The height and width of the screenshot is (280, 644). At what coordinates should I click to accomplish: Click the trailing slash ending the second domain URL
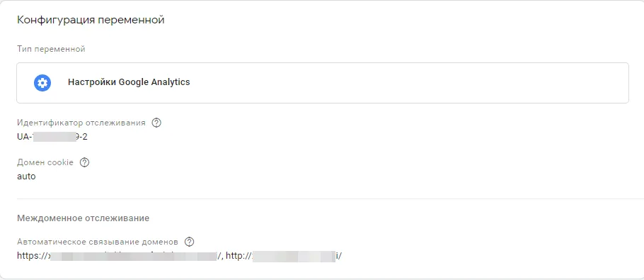coord(340,256)
